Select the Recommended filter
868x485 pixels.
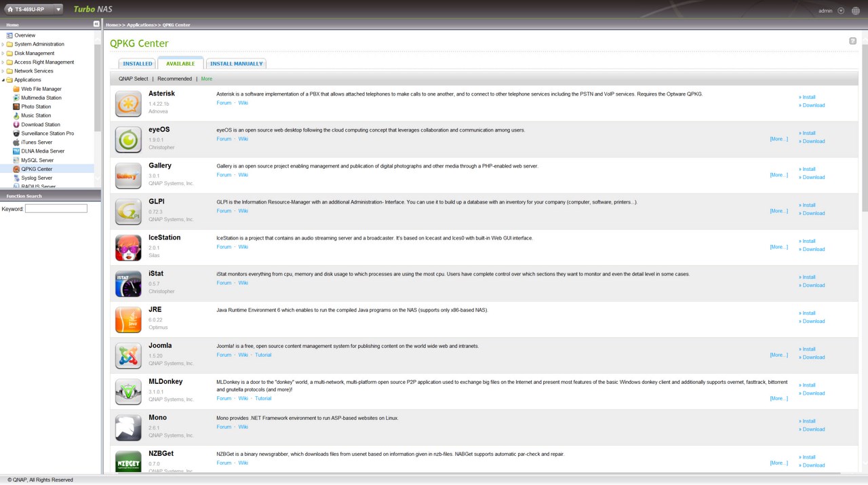[x=174, y=79]
